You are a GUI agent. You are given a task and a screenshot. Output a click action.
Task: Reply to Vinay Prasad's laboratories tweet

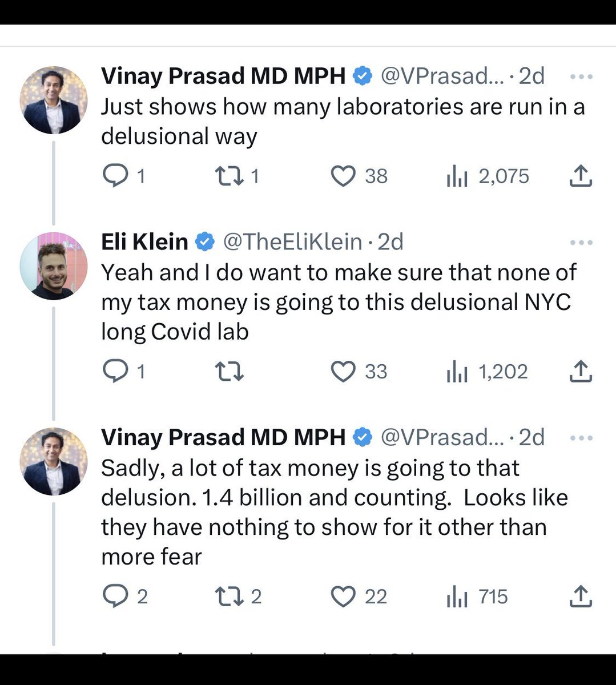(115, 176)
